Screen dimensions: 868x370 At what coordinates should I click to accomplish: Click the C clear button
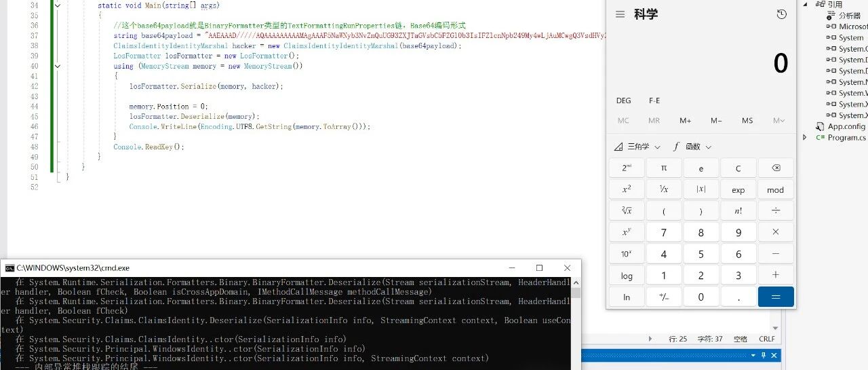(738, 168)
